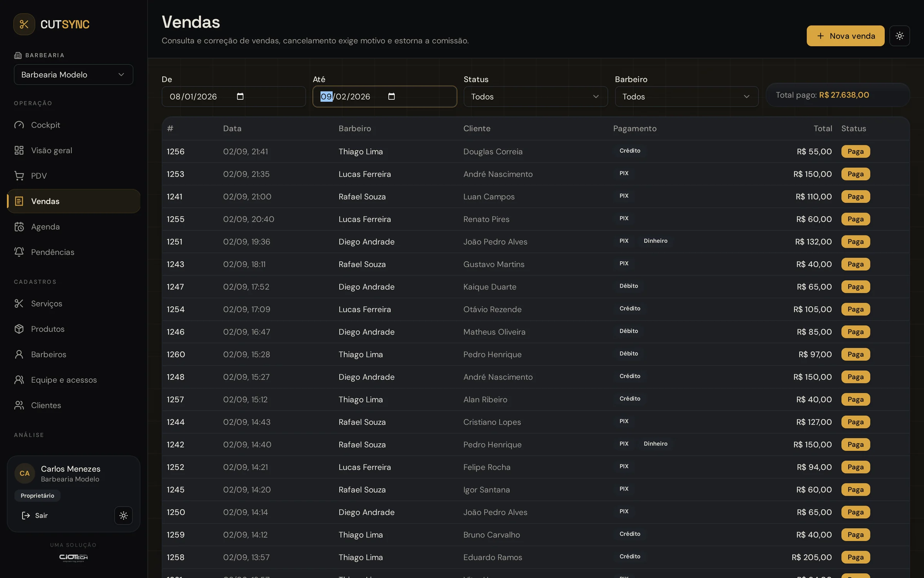Open the Status filter dropdown
Image resolution: width=924 pixels, height=578 pixels.
536,96
